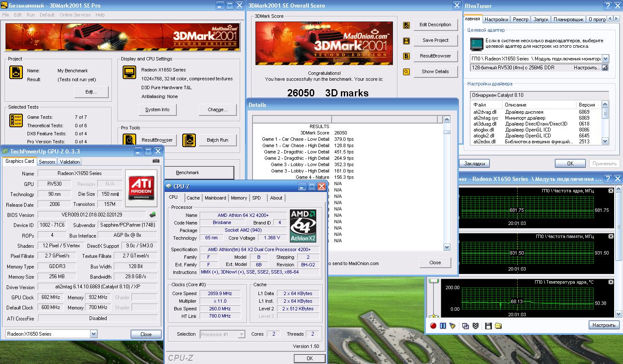The width and height of the screenshot is (623, 364).
Task: Click the icon beside ResultBrowser in score window
Action: [406, 56]
